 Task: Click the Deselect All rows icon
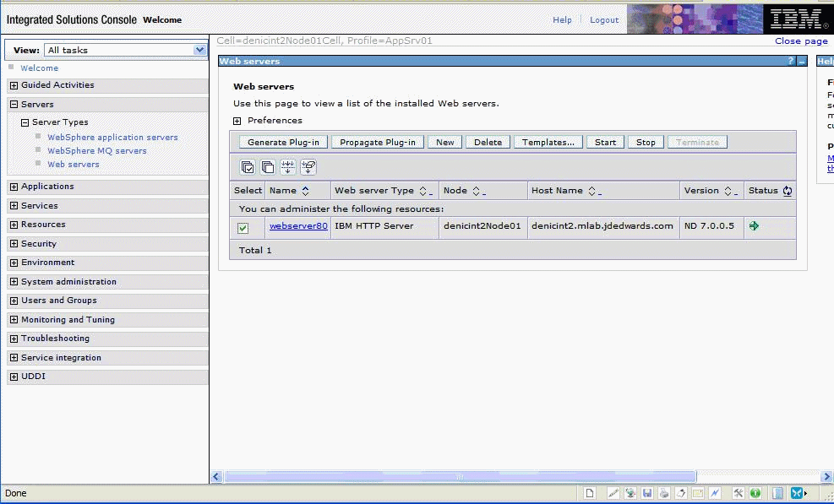pos(268,167)
